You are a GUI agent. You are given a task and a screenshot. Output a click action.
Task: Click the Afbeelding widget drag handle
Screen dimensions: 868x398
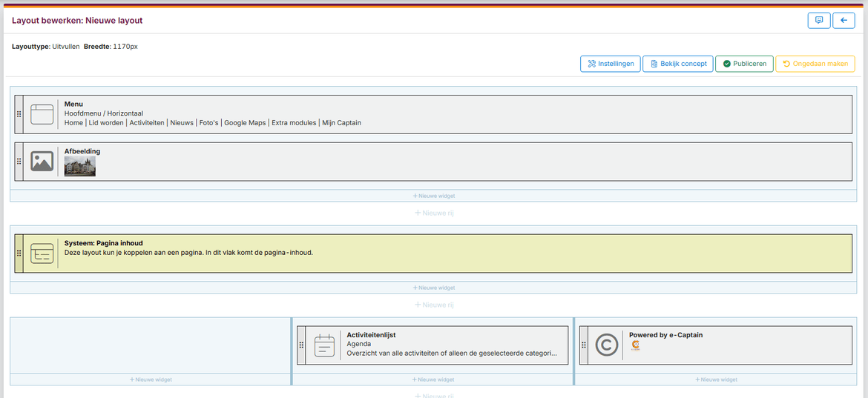[19, 162]
